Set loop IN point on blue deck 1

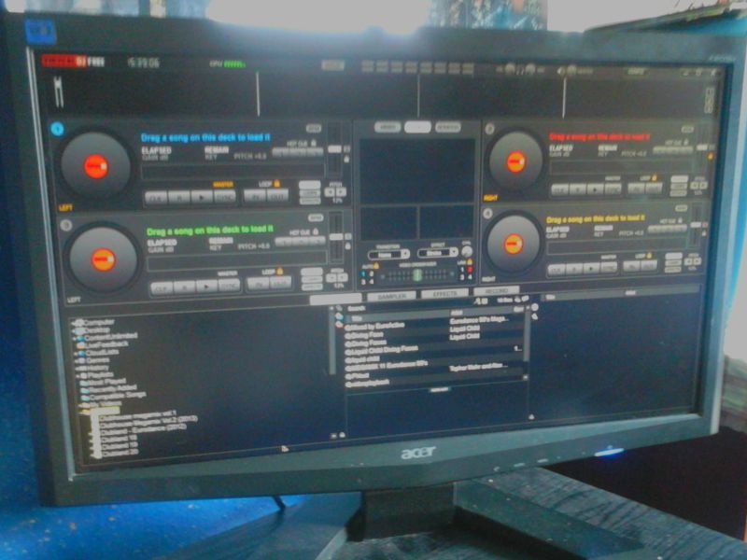[255, 195]
